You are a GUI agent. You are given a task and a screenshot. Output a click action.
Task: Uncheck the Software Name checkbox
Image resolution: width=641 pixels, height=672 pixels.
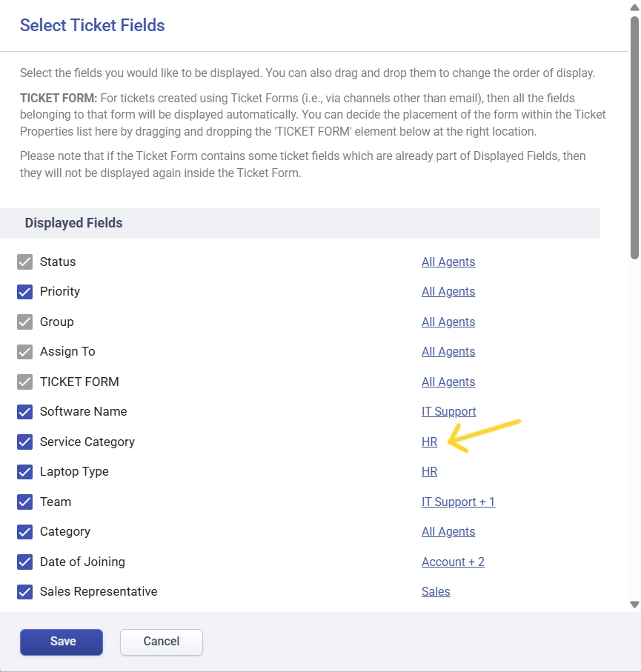[x=25, y=412]
